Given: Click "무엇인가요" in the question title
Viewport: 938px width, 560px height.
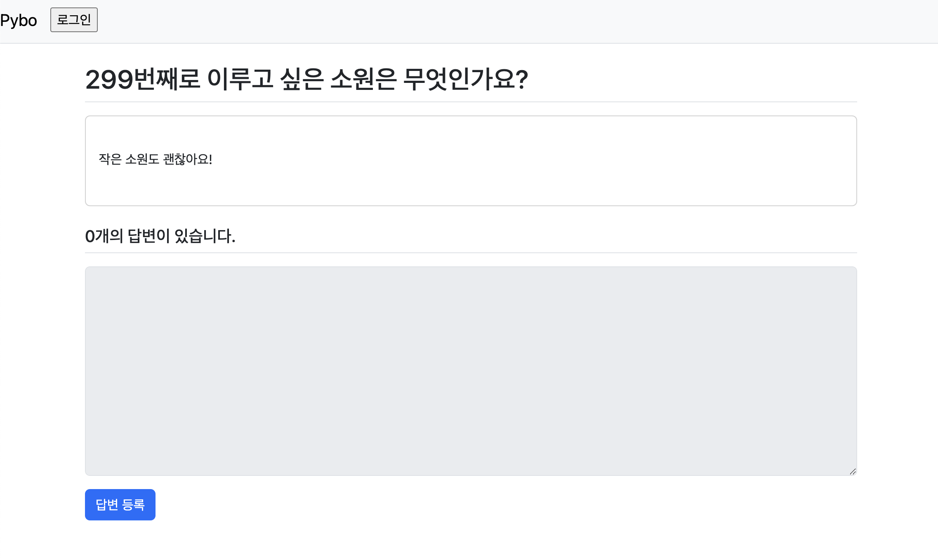Looking at the screenshot, I should click(459, 79).
